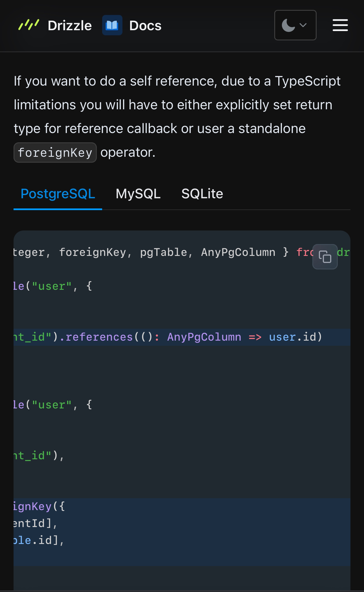The height and width of the screenshot is (592, 364).
Task: Copy the code snippet with copy icon
Action: click(325, 257)
